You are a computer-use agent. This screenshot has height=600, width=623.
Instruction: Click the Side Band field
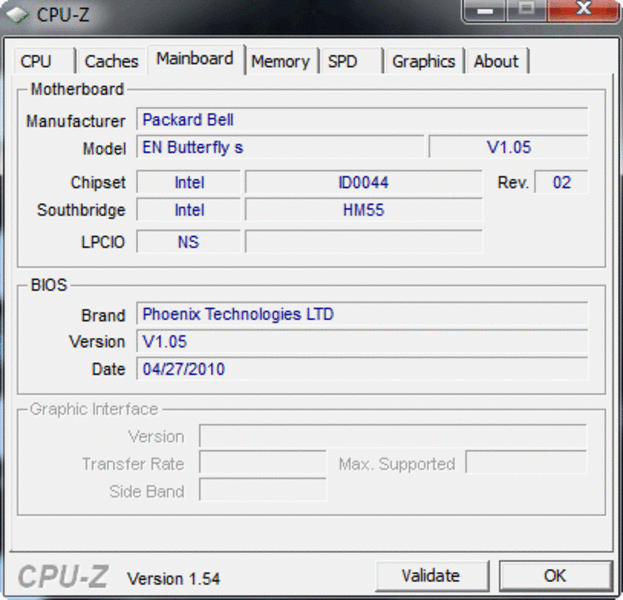point(263,490)
